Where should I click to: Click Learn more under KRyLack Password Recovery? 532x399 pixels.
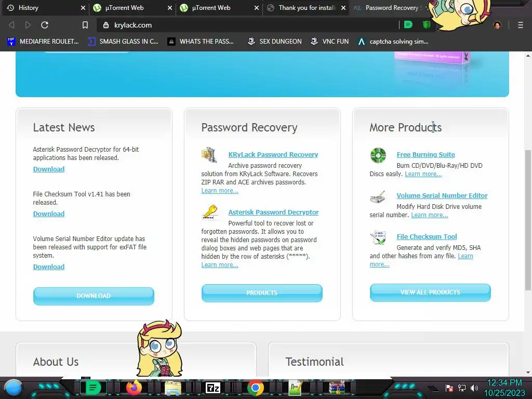pos(220,190)
